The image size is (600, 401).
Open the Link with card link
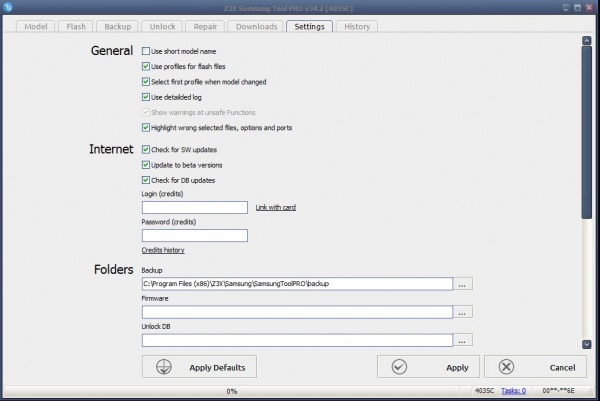pos(275,207)
